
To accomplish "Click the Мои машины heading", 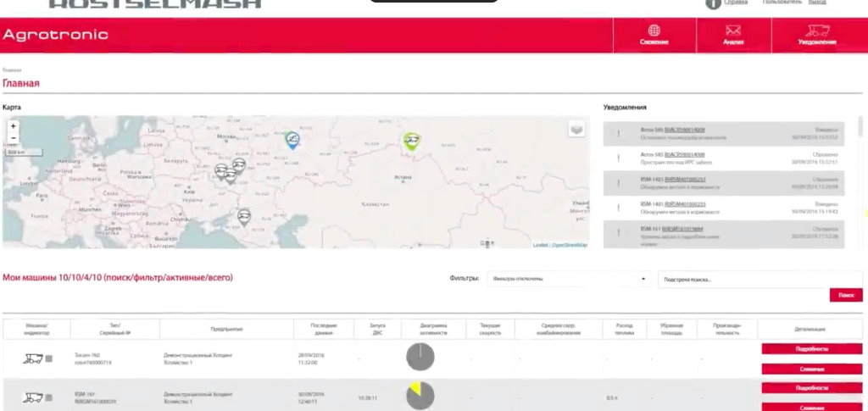I will 117,278.
